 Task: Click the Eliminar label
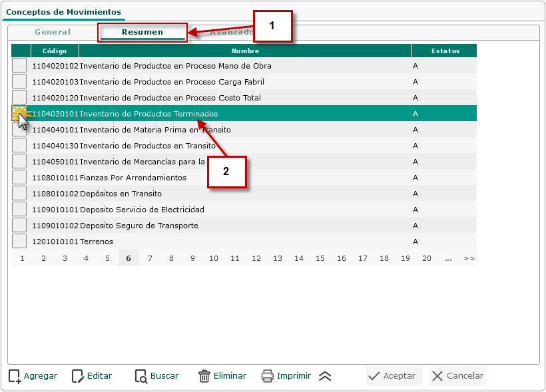coord(230,376)
